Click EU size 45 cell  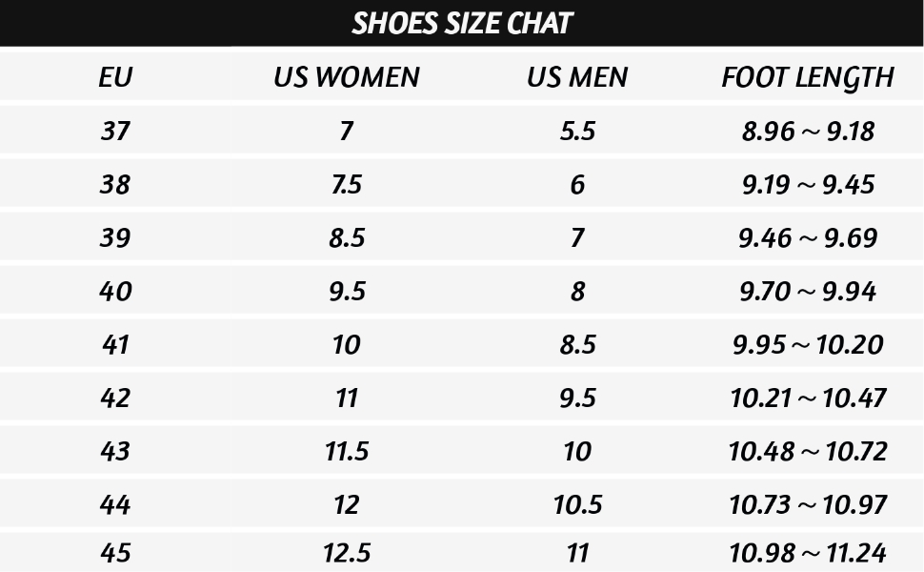(x=115, y=552)
